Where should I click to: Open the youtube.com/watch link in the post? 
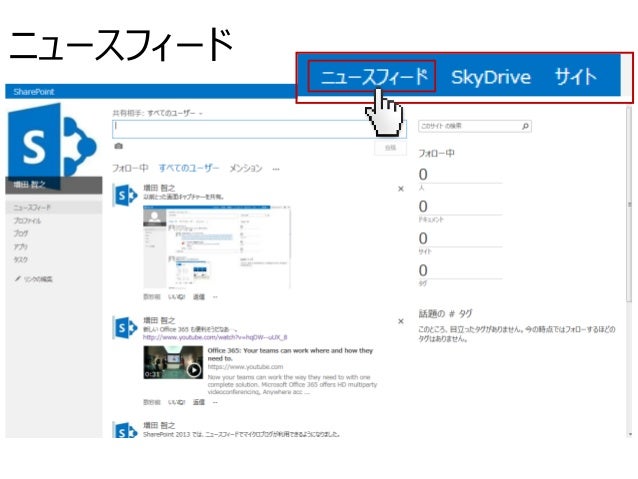pyautogui.click(x=215, y=337)
